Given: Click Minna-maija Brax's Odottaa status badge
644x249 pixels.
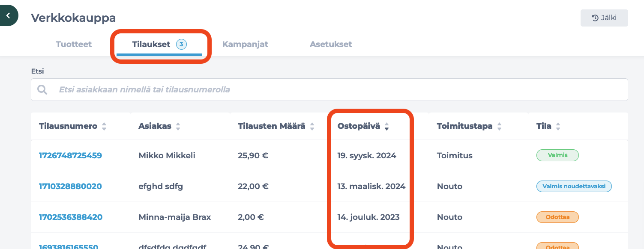Looking at the screenshot, I should pyautogui.click(x=557, y=217).
